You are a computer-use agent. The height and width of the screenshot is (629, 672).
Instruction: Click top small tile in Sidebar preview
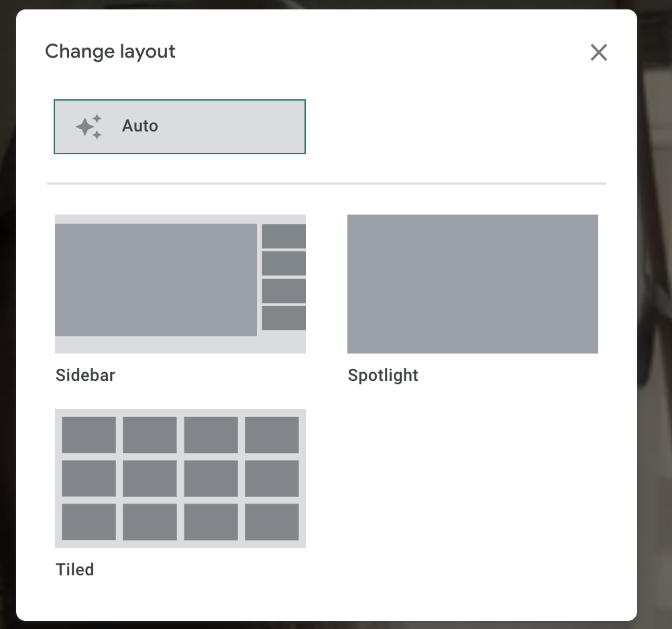(x=284, y=236)
